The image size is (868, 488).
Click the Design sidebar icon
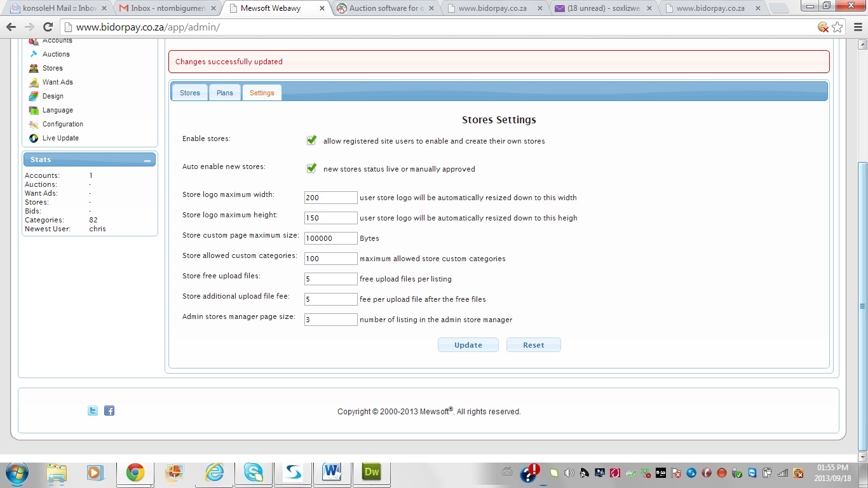(34, 96)
